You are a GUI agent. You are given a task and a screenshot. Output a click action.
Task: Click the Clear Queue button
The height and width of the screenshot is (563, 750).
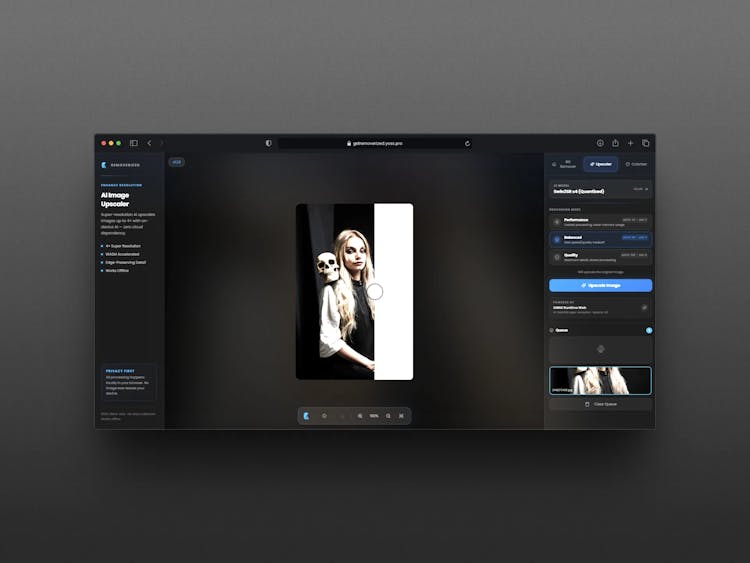600,404
